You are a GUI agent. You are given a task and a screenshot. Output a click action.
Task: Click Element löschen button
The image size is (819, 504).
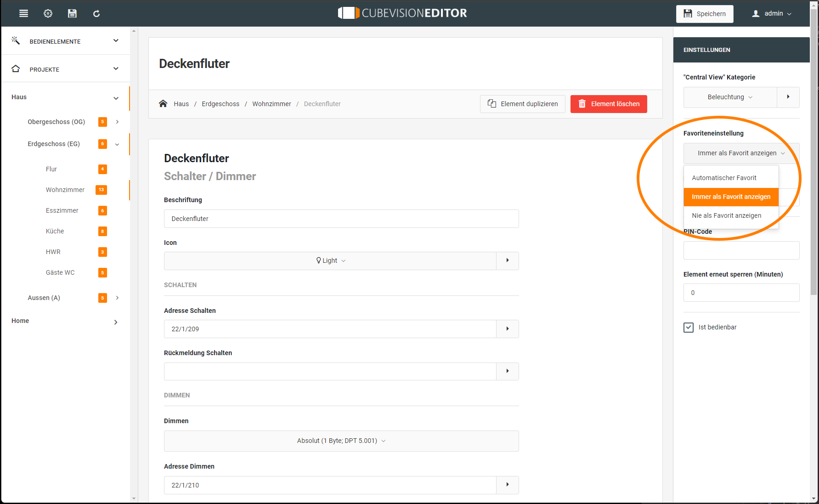pos(609,104)
